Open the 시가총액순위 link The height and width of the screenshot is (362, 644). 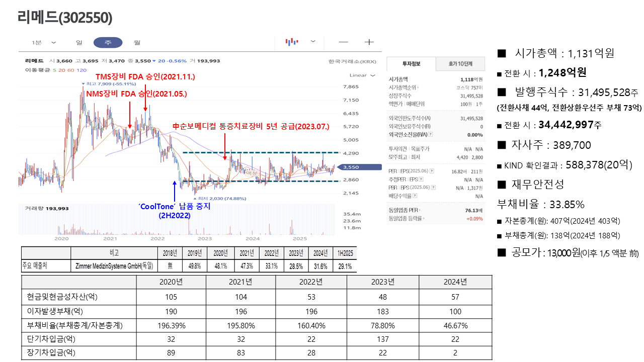(405, 87)
